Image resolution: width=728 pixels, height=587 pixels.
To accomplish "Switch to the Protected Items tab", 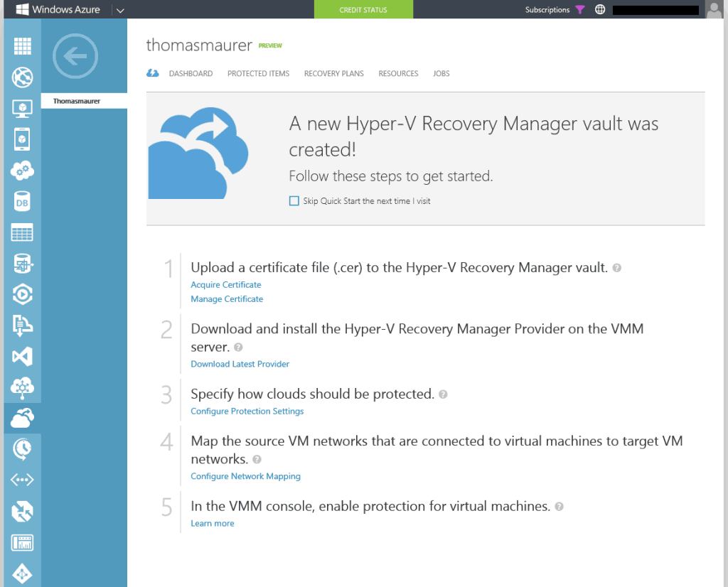I will tap(258, 73).
